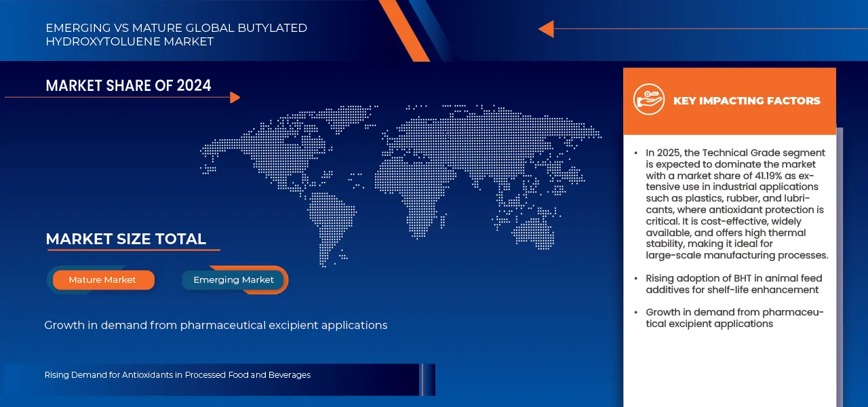Click the left-pointing arrow in the top-right header
868x407 pixels.
pos(548,28)
